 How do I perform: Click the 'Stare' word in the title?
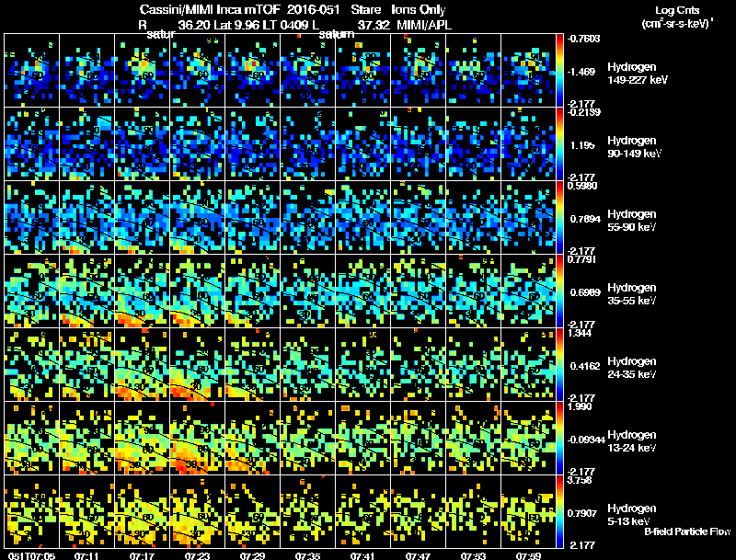coord(365,10)
